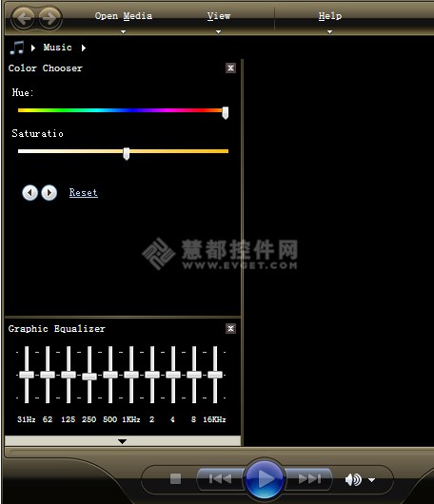The image size is (434, 504).
Task: Skip to the next track
Action: coord(309,479)
